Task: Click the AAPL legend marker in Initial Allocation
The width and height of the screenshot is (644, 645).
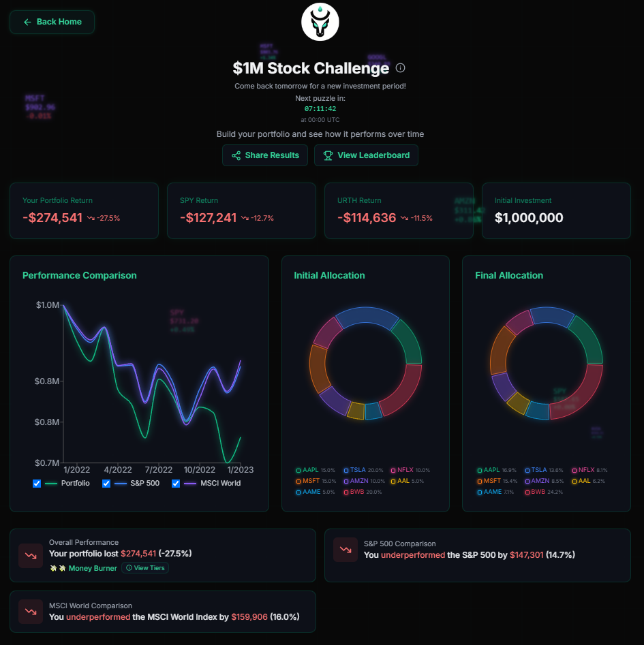Action: pyautogui.click(x=298, y=470)
